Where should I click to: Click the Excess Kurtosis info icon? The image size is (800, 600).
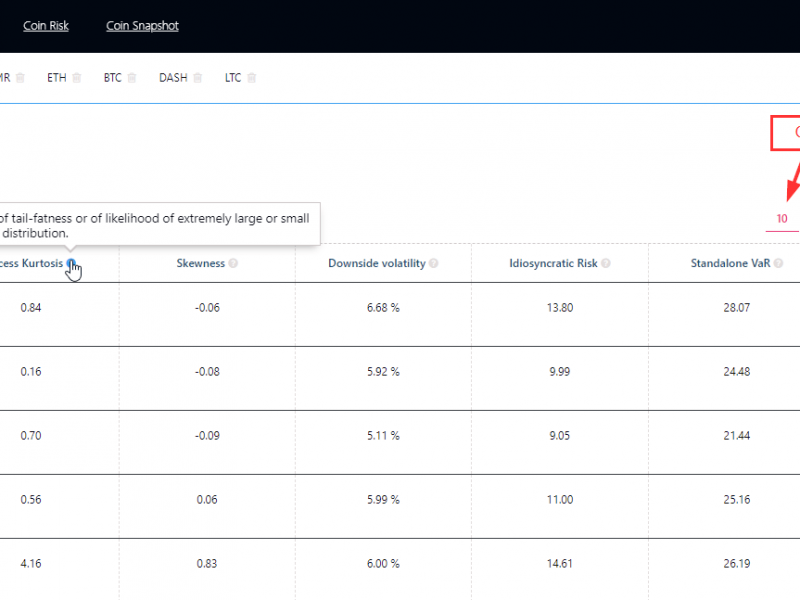pyautogui.click(x=71, y=264)
